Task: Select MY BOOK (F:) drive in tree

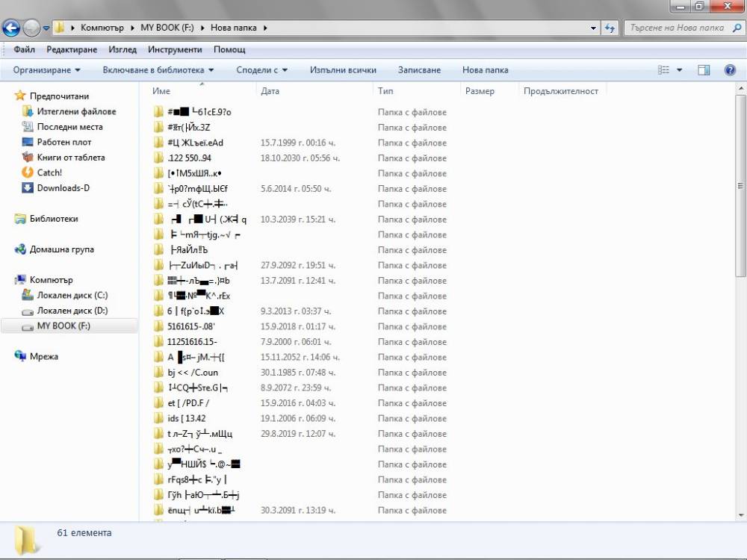Action: (x=63, y=326)
